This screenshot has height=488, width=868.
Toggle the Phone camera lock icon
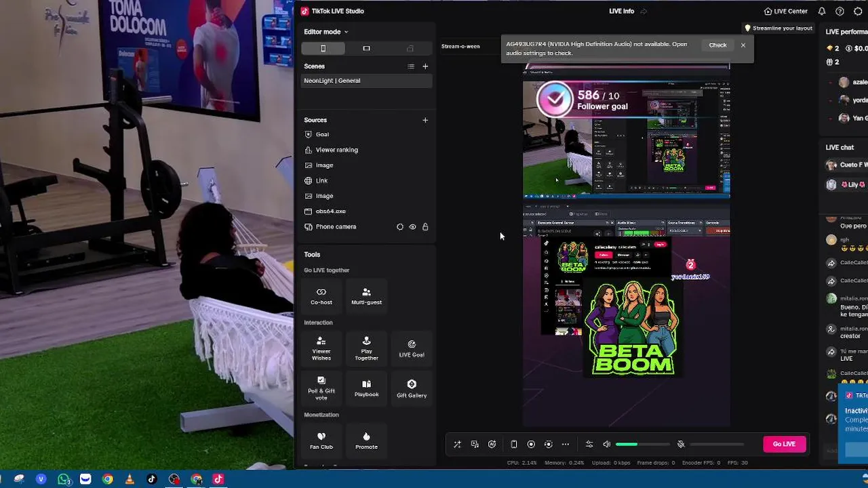425,227
